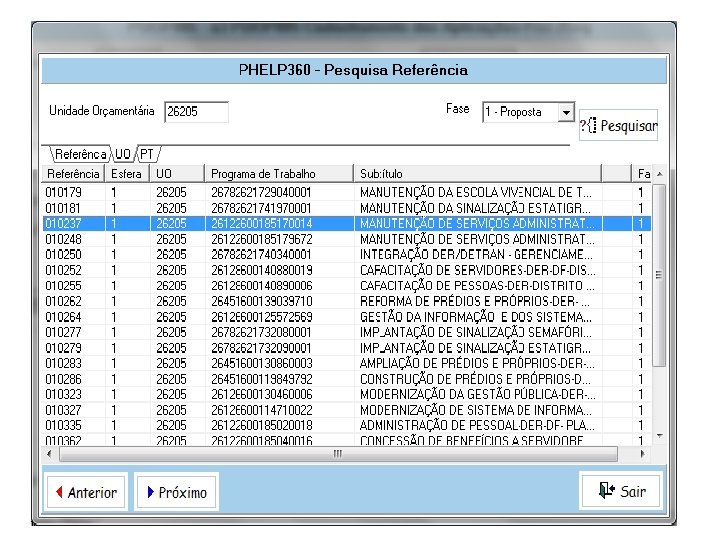Sort by the UO column header

point(177,174)
